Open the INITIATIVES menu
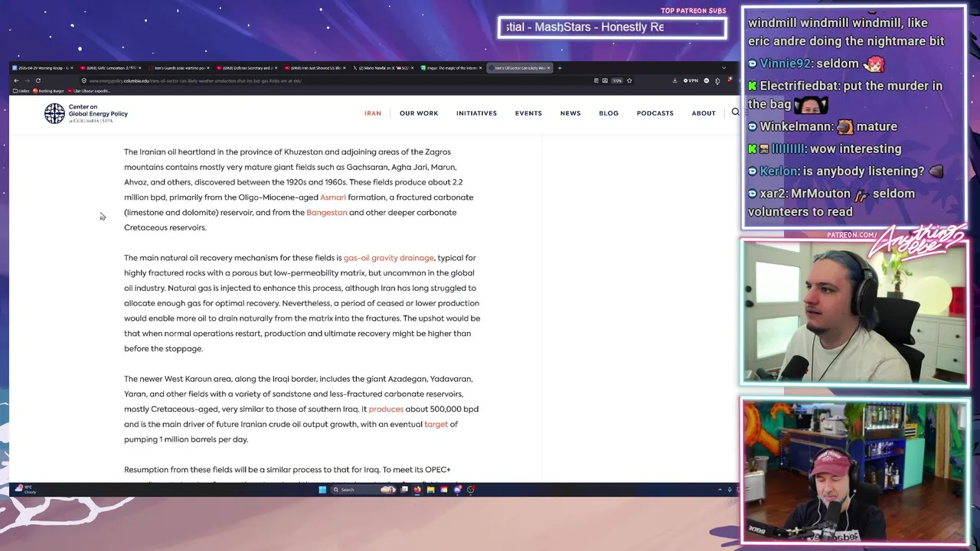 tap(476, 113)
